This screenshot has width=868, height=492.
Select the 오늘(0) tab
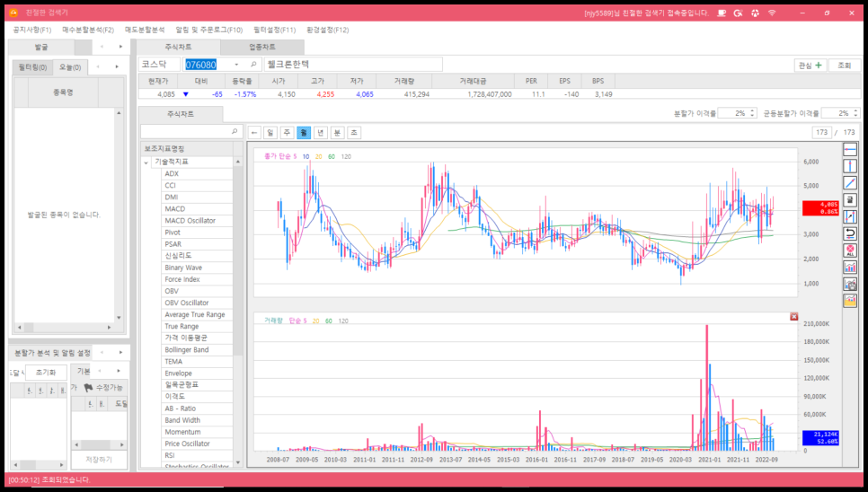70,67
